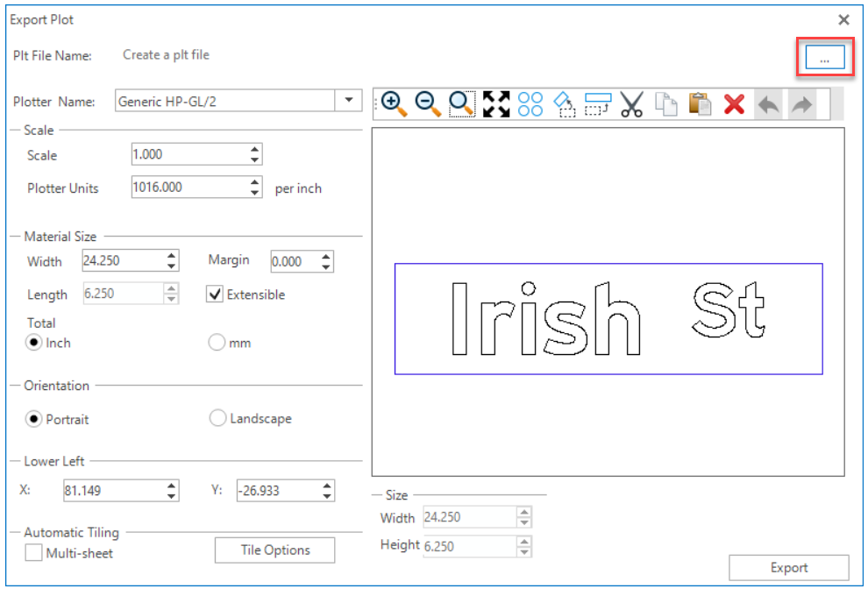The width and height of the screenshot is (868, 589).
Task: Cut selection with the scissors icon
Action: tap(631, 103)
